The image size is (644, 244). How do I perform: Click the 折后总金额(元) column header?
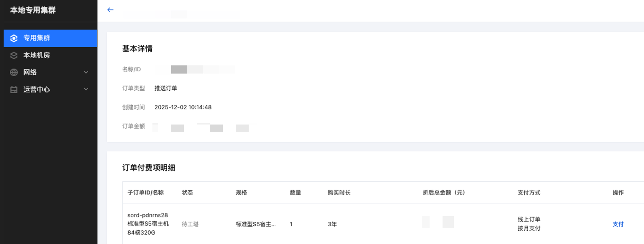pyautogui.click(x=444, y=193)
